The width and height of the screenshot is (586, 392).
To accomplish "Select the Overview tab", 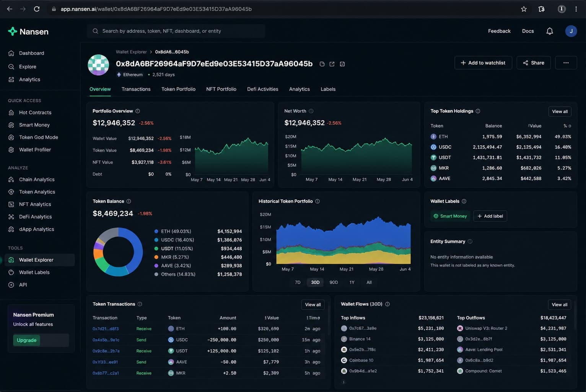I will (x=100, y=89).
